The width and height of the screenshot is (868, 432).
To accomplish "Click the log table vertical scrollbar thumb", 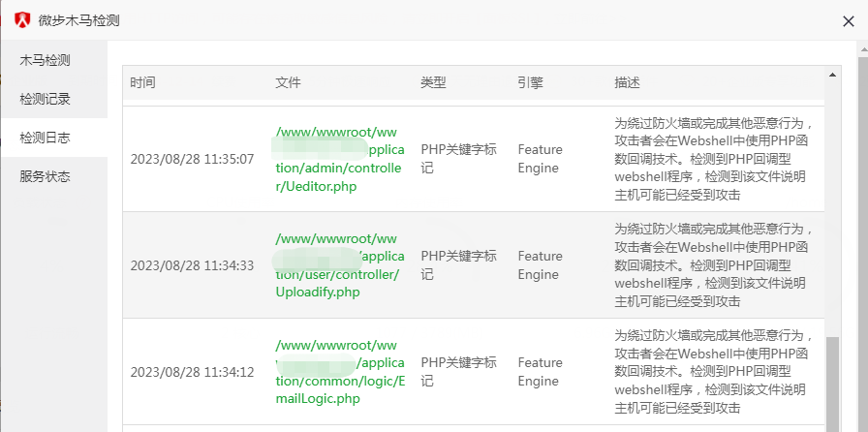I will [x=832, y=385].
